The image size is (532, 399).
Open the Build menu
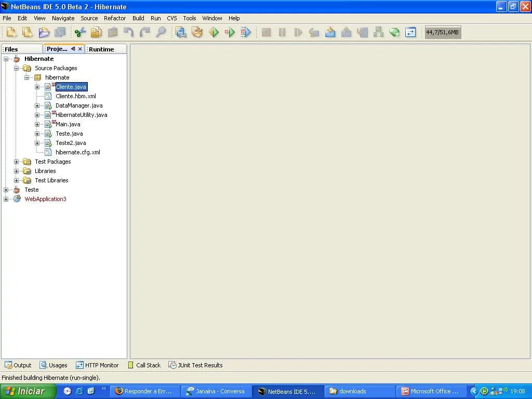(x=138, y=18)
